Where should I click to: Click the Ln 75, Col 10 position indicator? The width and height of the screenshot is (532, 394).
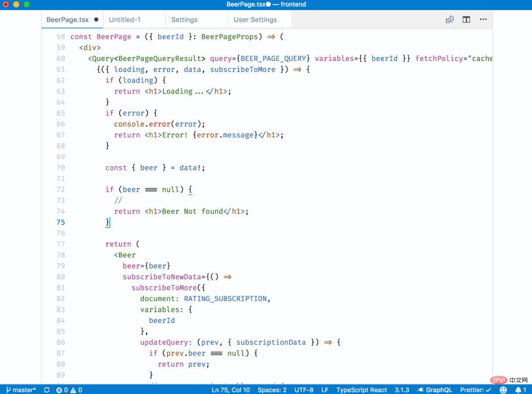tap(231, 390)
